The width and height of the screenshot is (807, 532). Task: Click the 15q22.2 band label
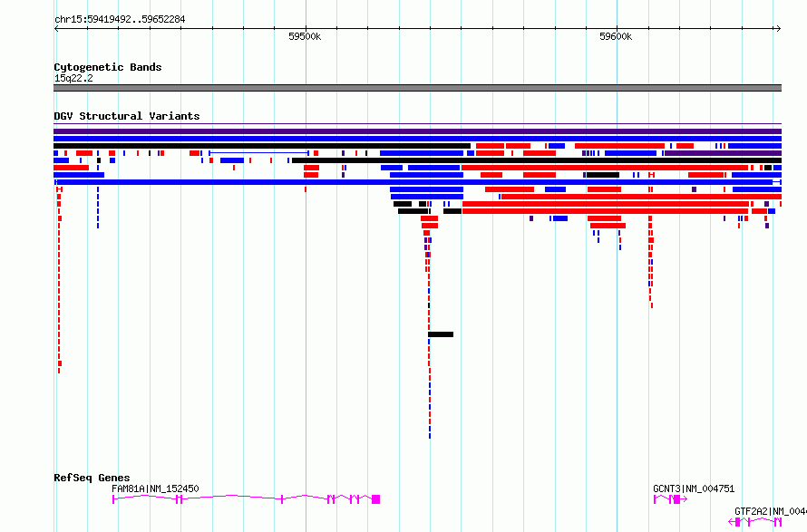click(73, 78)
